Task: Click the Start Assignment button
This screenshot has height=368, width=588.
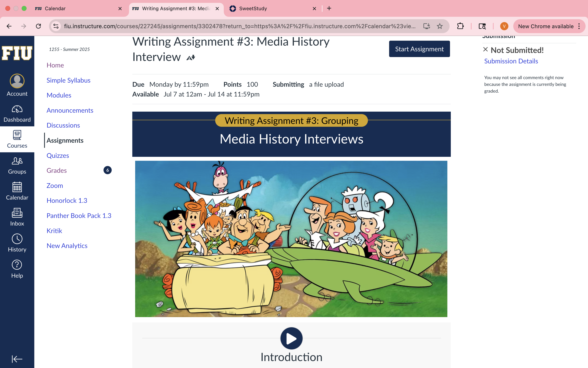Action: pyautogui.click(x=419, y=49)
